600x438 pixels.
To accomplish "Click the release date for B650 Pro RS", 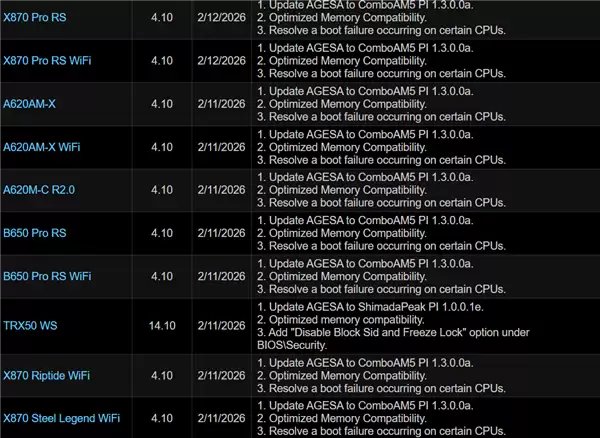I will (220, 232).
